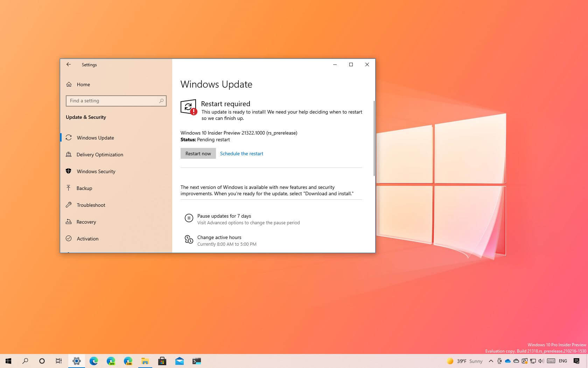Open Windows Terminal from the taskbar
Image resolution: width=588 pixels, height=368 pixels.
(x=196, y=361)
